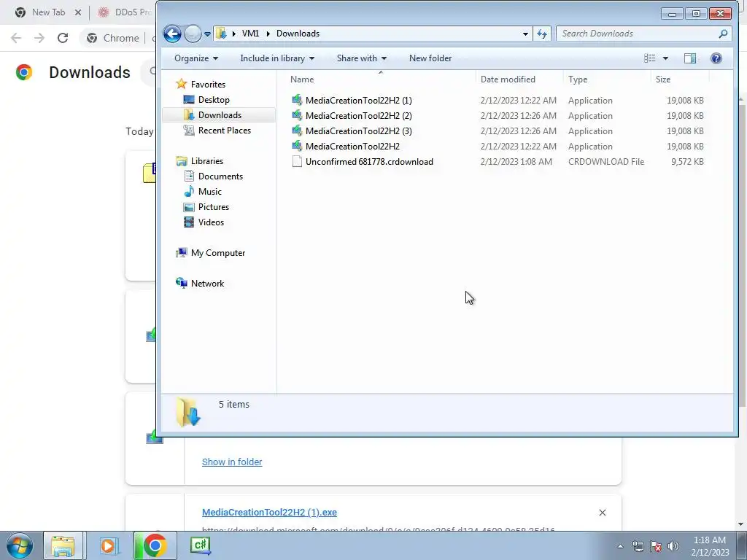Click the VM1 breadcrumb in address bar
The image size is (747, 560).
pyautogui.click(x=251, y=34)
